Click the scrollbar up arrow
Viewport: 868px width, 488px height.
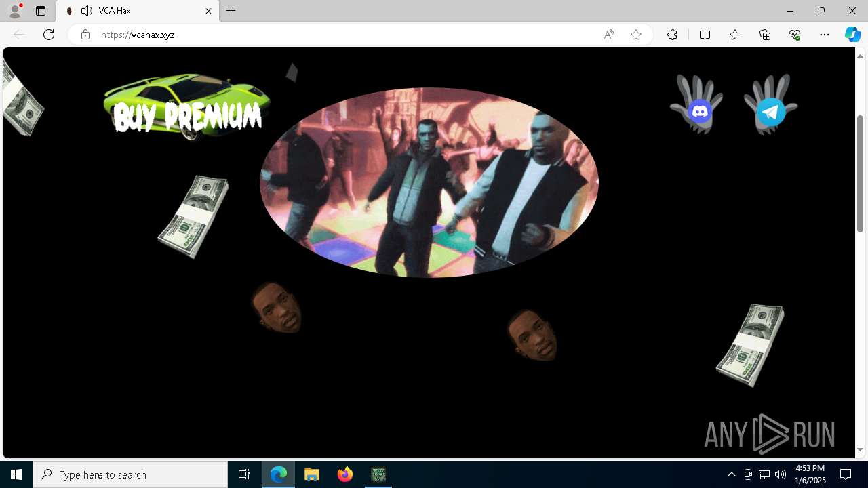click(x=861, y=56)
